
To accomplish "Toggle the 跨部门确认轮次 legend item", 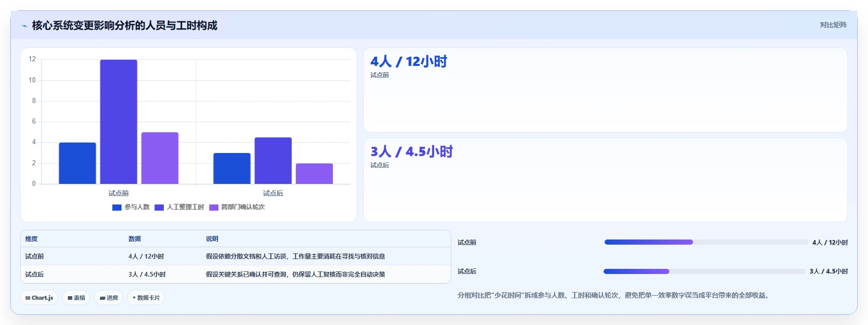I will click(x=237, y=207).
